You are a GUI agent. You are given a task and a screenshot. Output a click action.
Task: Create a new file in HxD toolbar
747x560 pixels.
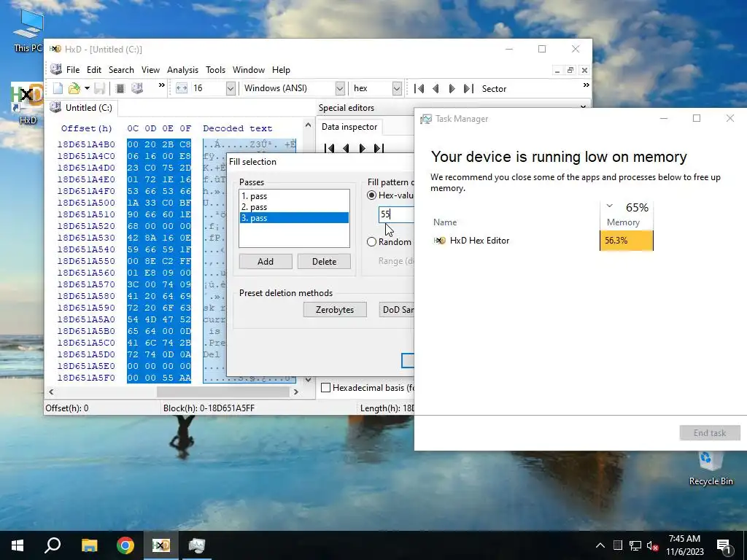(x=58, y=88)
